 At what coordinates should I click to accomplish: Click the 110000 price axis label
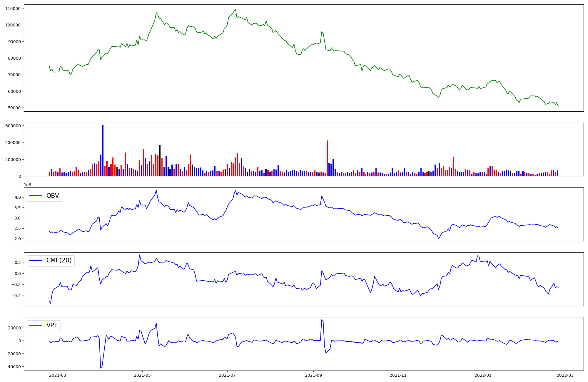click(x=13, y=9)
